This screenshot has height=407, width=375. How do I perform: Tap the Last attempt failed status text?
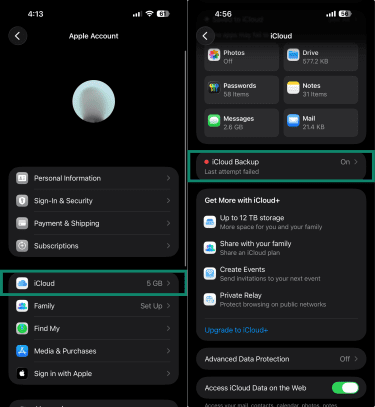coord(232,172)
